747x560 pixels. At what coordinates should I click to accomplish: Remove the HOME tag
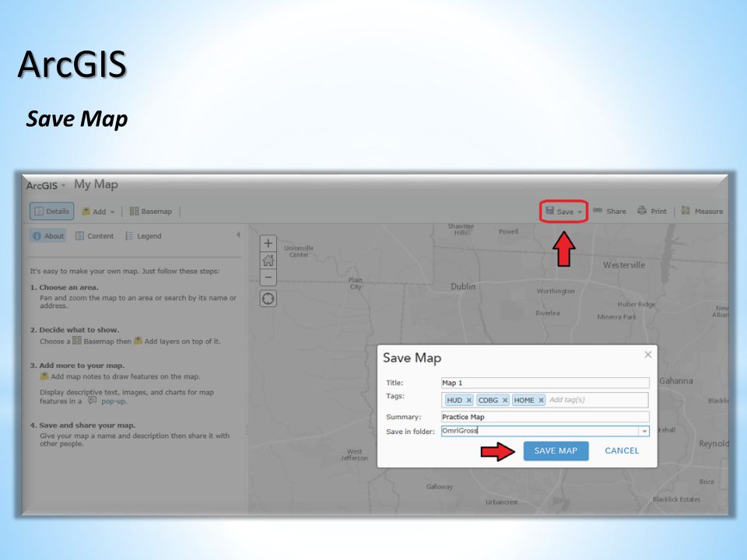tap(542, 400)
